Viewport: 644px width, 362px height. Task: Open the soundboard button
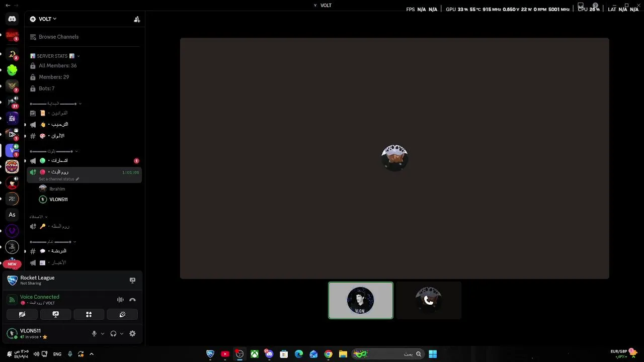pyautogui.click(x=122, y=314)
